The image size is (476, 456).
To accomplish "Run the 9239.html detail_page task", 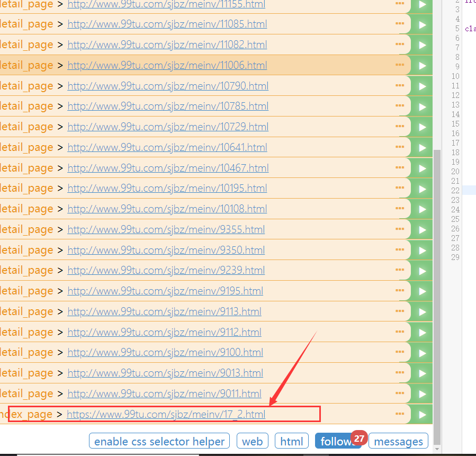I will 422,271.
